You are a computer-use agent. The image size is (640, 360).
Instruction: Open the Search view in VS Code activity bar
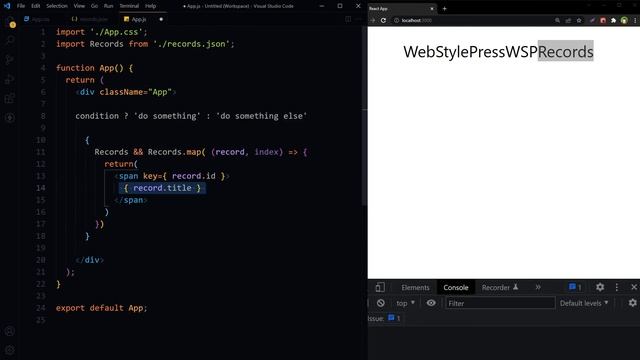(x=10, y=40)
